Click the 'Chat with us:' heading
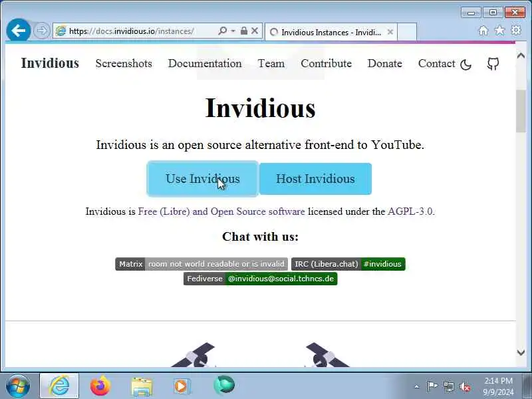This screenshot has width=532, height=399. pyautogui.click(x=260, y=237)
